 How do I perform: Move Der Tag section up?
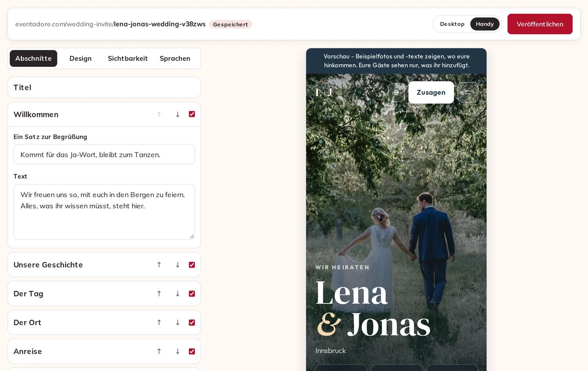click(159, 293)
